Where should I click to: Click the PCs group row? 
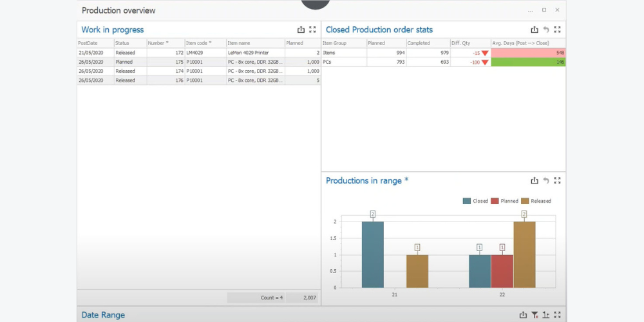point(444,62)
